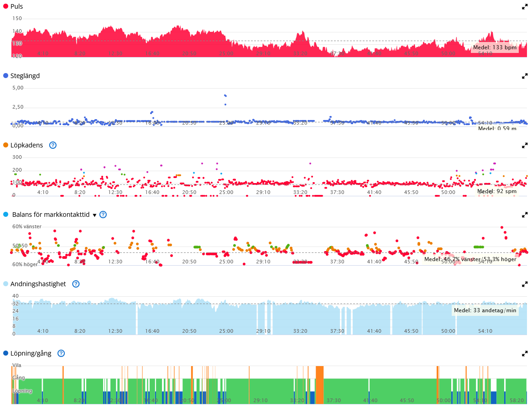Click the 'Medel: 46,7% vänster / 53,3% höger' label
532x409 pixels.
click(470, 259)
